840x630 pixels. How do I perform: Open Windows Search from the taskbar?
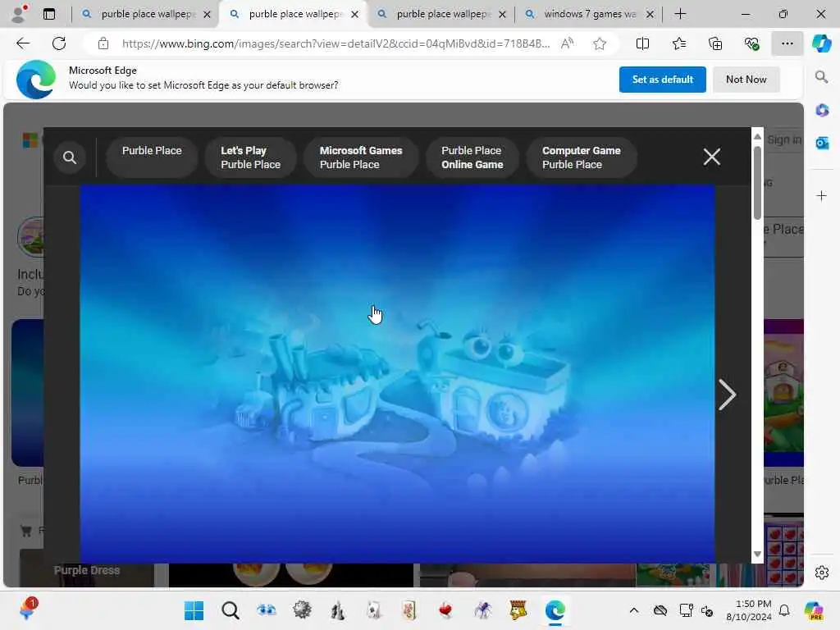(231, 610)
